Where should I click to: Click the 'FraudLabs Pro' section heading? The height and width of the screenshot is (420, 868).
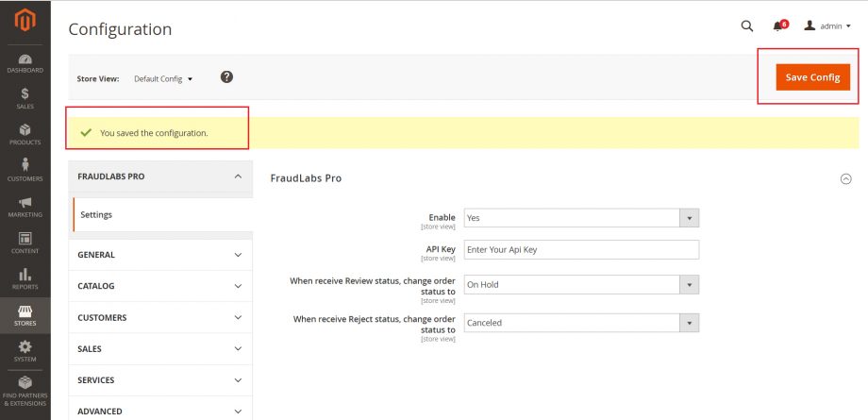click(x=306, y=178)
